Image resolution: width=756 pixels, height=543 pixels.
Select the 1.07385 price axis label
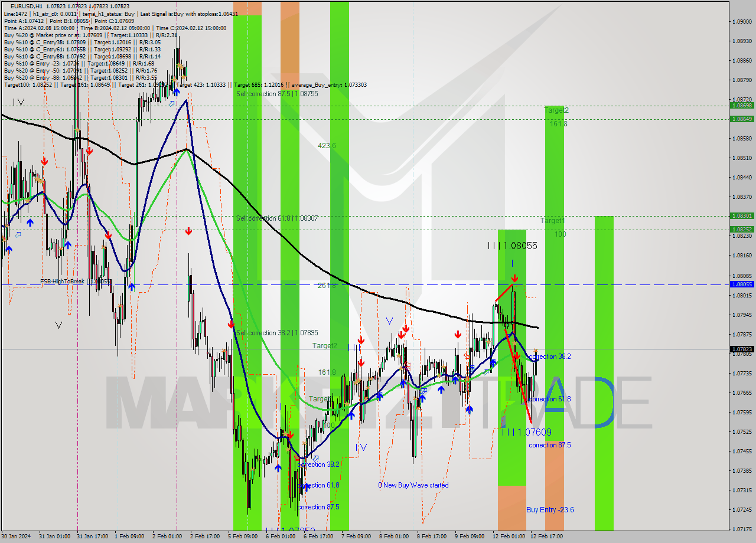(x=742, y=470)
